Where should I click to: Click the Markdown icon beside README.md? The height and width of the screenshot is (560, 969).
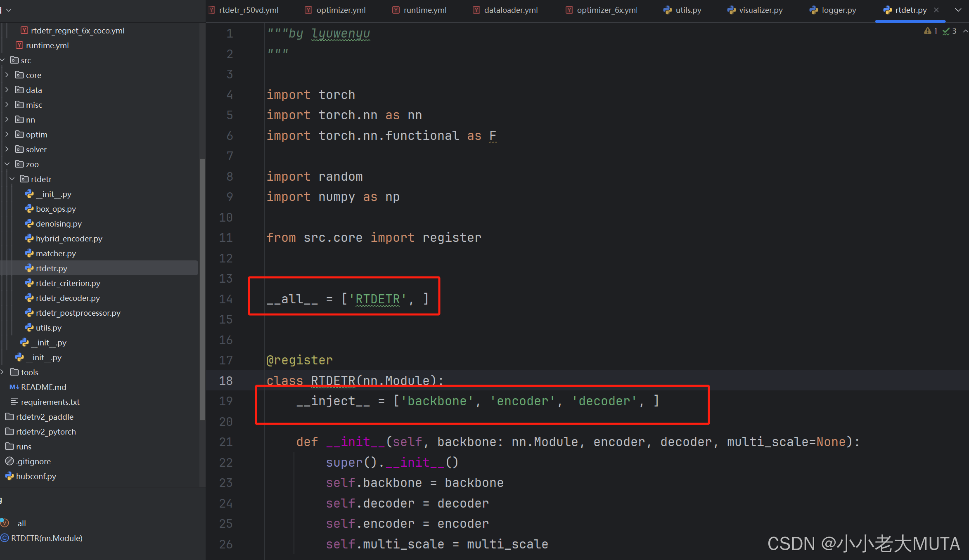(x=14, y=387)
